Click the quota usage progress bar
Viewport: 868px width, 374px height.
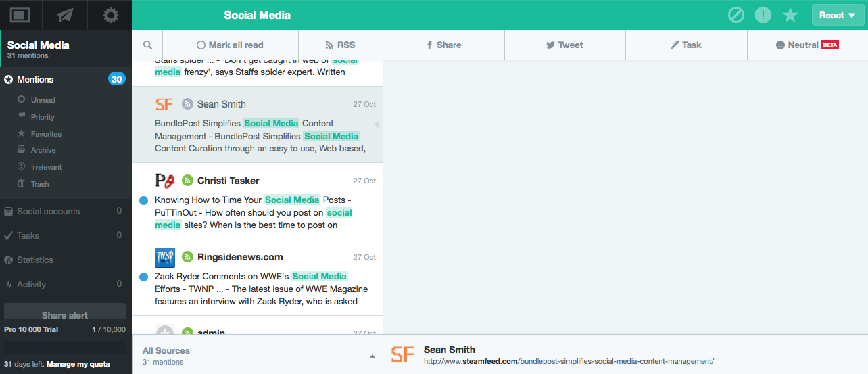tap(65, 346)
